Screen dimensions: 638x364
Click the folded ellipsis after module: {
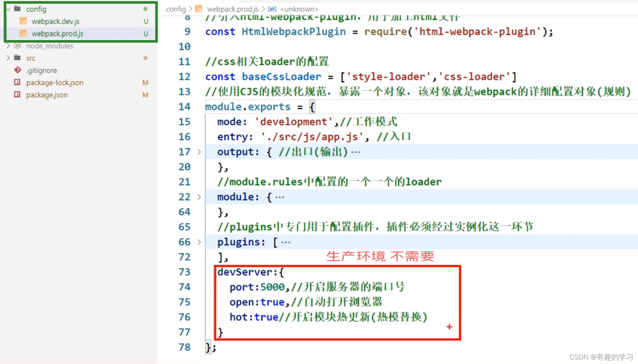click(280, 197)
